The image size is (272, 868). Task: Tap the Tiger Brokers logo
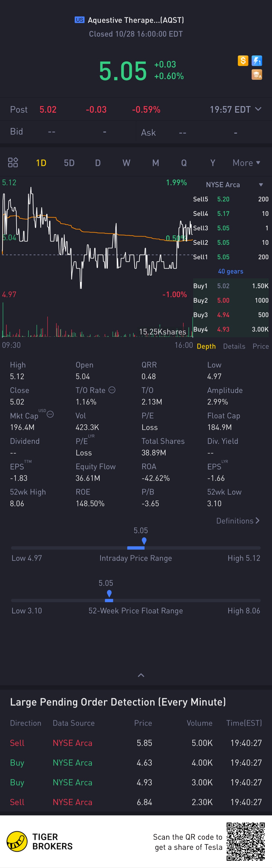pos(17,841)
